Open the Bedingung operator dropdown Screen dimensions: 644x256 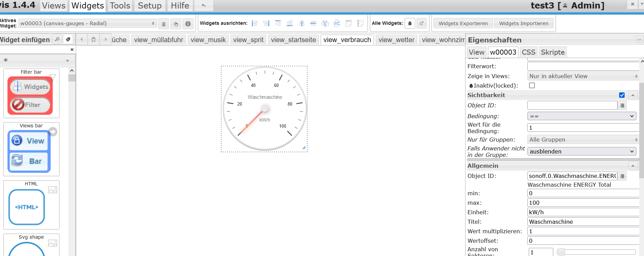582,116
